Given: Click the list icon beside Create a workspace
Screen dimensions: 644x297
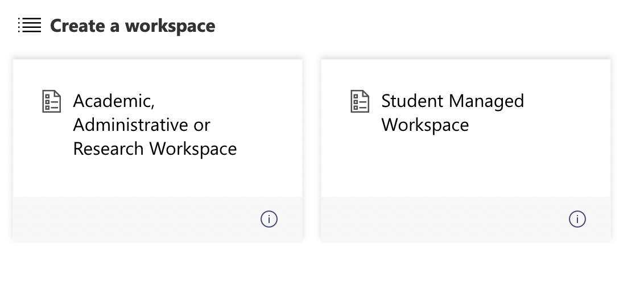Looking at the screenshot, I should pos(30,26).
